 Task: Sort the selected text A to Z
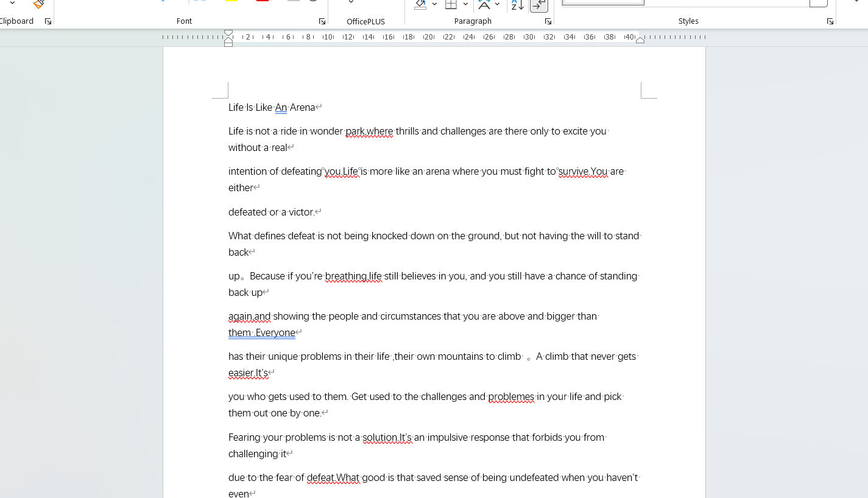click(x=518, y=5)
